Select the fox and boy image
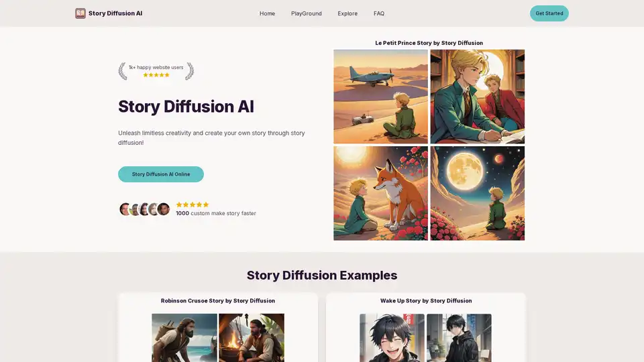Image resolution: width=644 pixels, height=362 pixels. point(380,193)
